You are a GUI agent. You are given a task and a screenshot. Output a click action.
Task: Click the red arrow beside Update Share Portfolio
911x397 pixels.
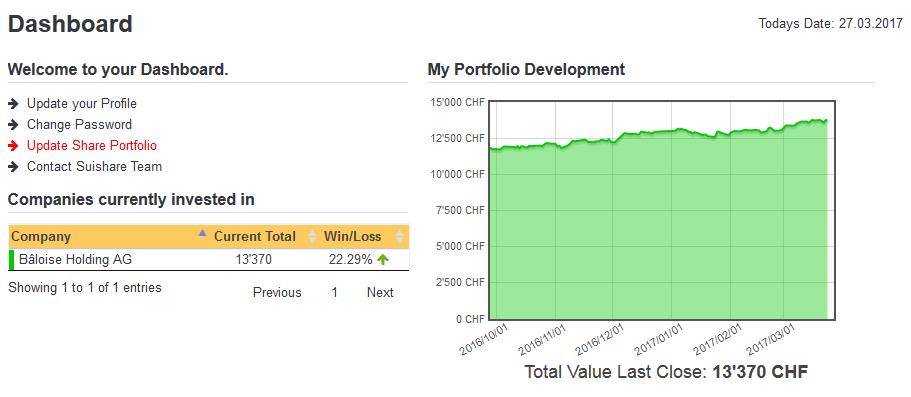coord(13,146)
